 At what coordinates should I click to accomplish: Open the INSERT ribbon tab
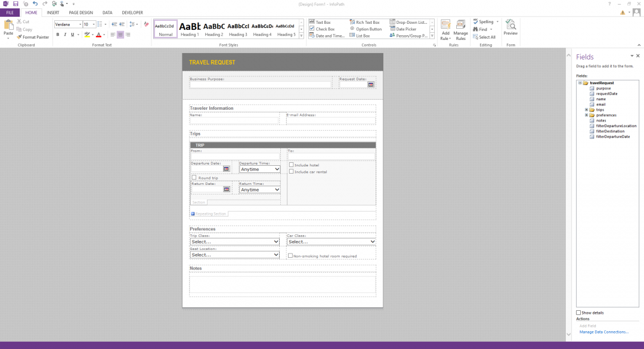[x=53, y=13]
